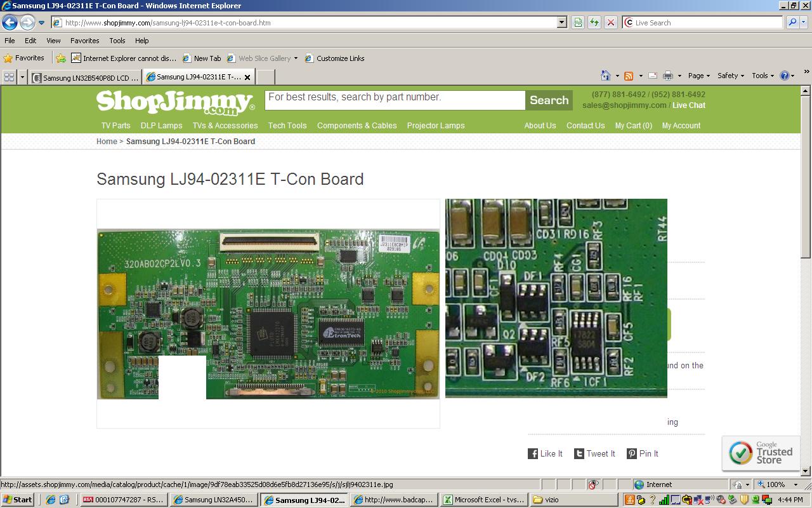Open the New Tab favorites bar link
The height and width of the screenshot is (508, 812).
(x=202, y=58)
